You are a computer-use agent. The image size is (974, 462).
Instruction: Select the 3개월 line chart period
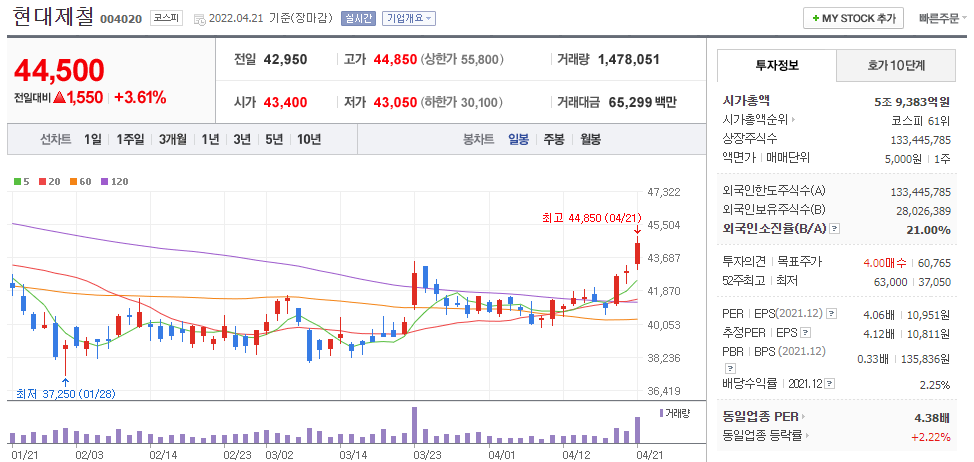click(172, 139)
